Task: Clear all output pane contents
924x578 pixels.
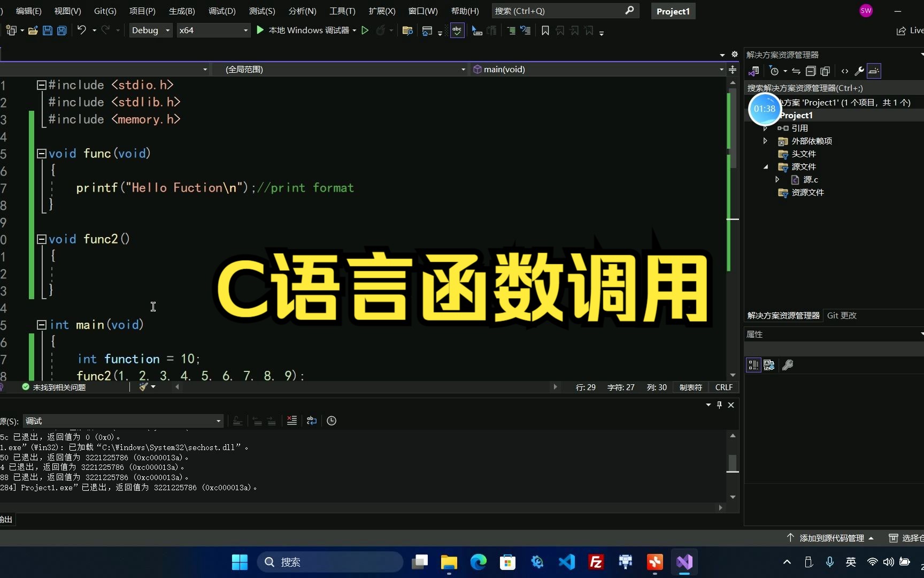Action: [x=292, y=421]
